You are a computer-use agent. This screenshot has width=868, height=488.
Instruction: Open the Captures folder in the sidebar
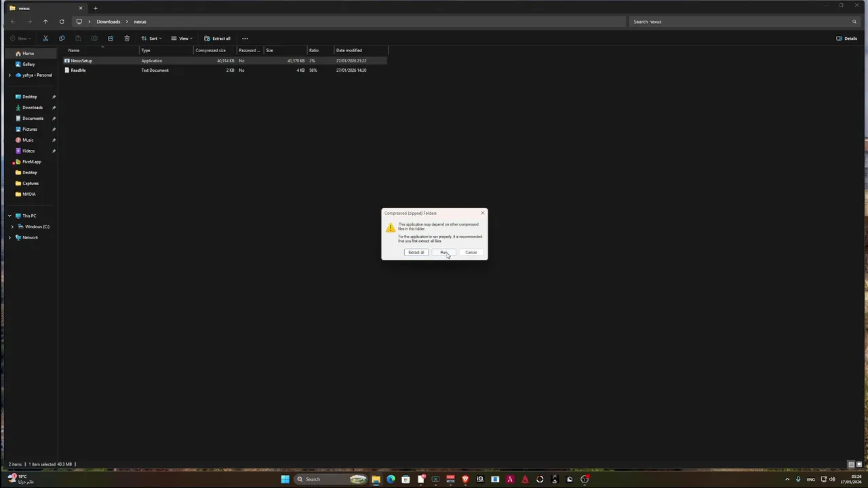point(31,183)
